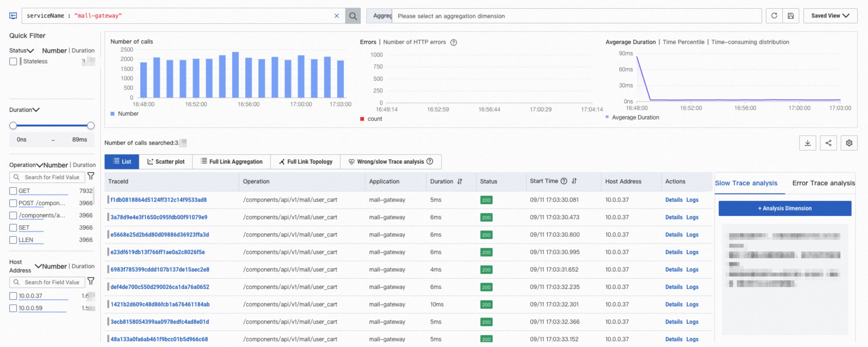Apply the Operation filter funnel icon
868x347 pixels.
[x=91, y=176]
